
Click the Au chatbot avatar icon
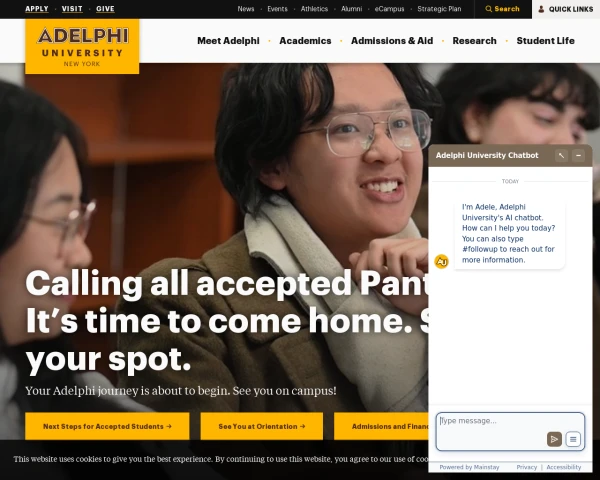click(x=441, y=261)
